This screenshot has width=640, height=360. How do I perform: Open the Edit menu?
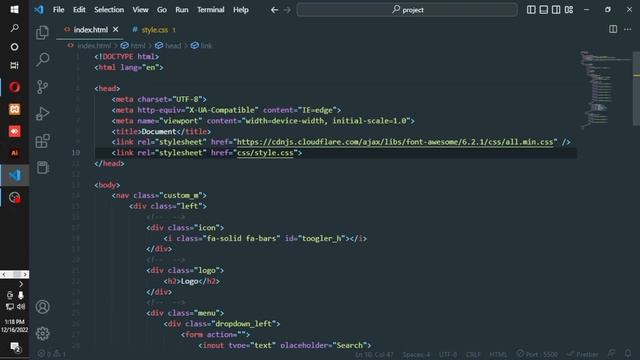(79, 10)
